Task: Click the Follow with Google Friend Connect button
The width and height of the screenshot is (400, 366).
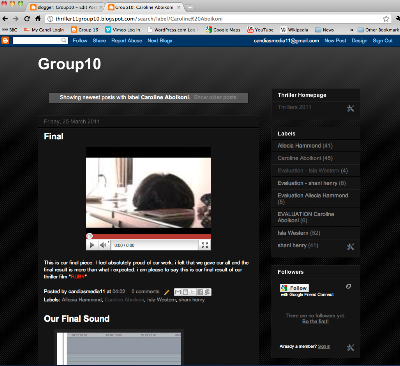Action: [x=295, y=288]
